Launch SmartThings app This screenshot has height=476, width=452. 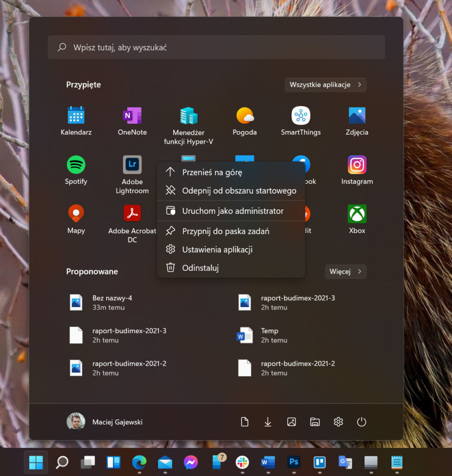point(301,121)
